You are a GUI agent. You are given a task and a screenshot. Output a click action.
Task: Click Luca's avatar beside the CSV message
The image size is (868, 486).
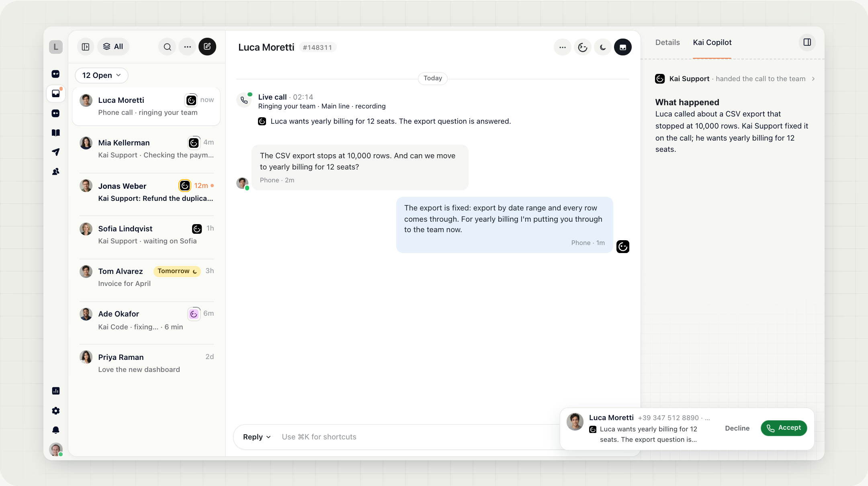tap(242, 183)
